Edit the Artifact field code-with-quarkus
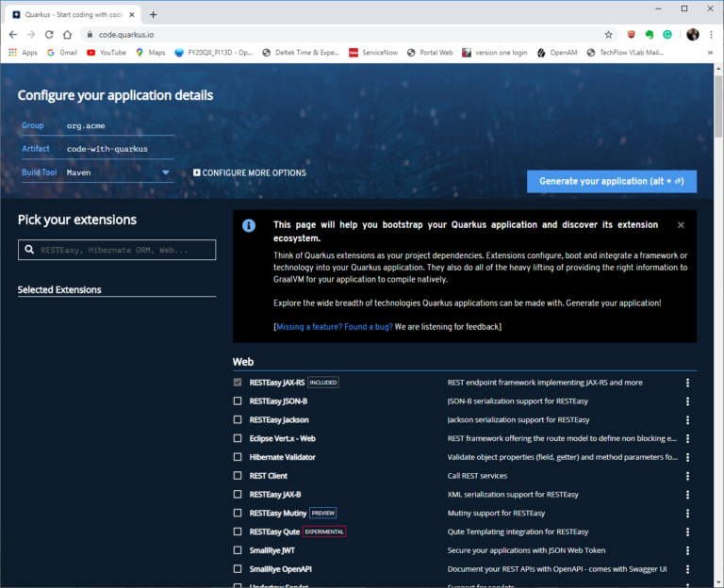The width and height of the screenshot is (724, 588). (x=120, y=149)
